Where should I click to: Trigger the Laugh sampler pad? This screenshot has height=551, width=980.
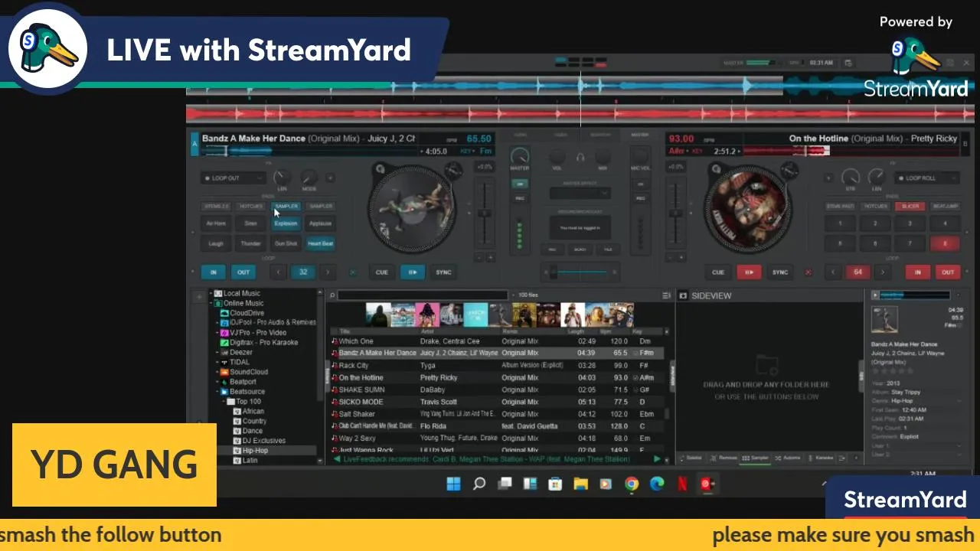click(x=216, y=243)
